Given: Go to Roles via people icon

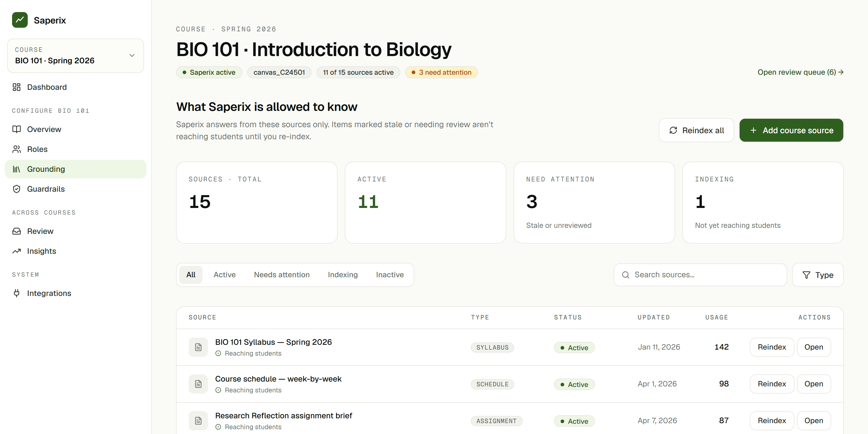Looking at the screenshot, I should [17, 149].
